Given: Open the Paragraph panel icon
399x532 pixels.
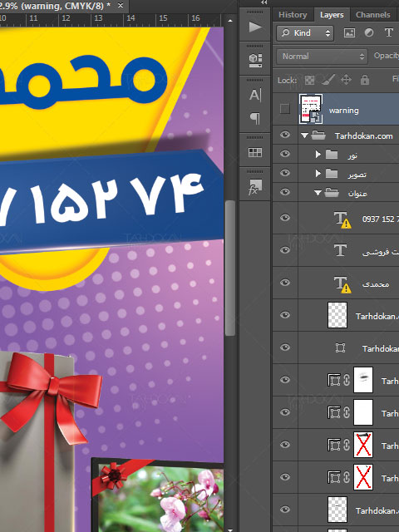Looking at the screenshot, I should (255, 118).
